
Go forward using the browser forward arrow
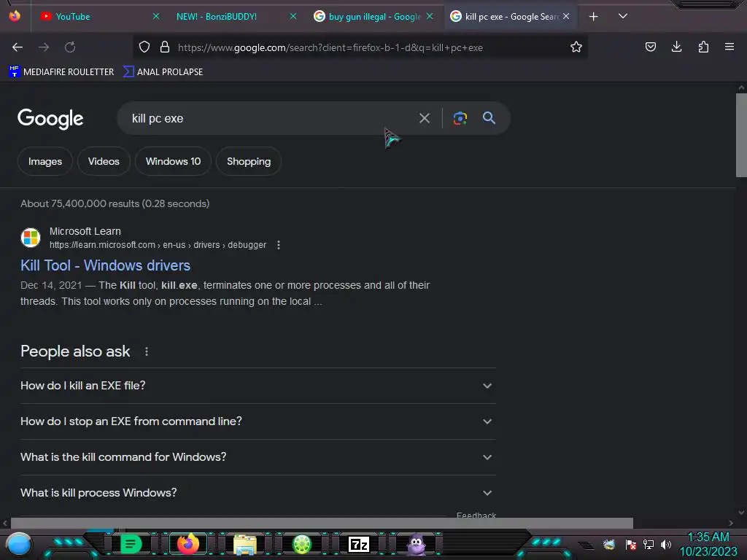pyautogui.click(x=44, y=47)
